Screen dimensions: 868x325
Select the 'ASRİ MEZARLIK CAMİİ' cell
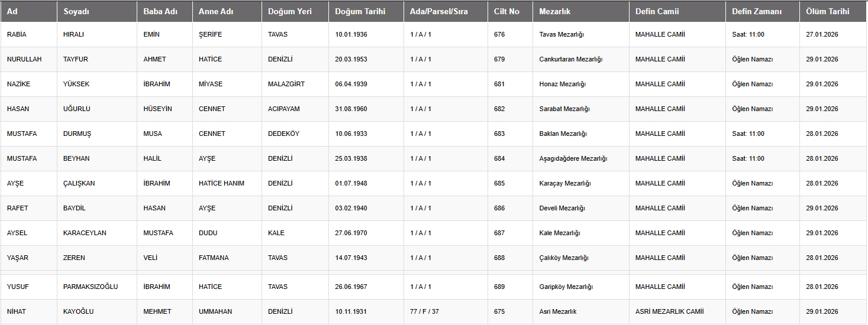(x=669, y=311)
